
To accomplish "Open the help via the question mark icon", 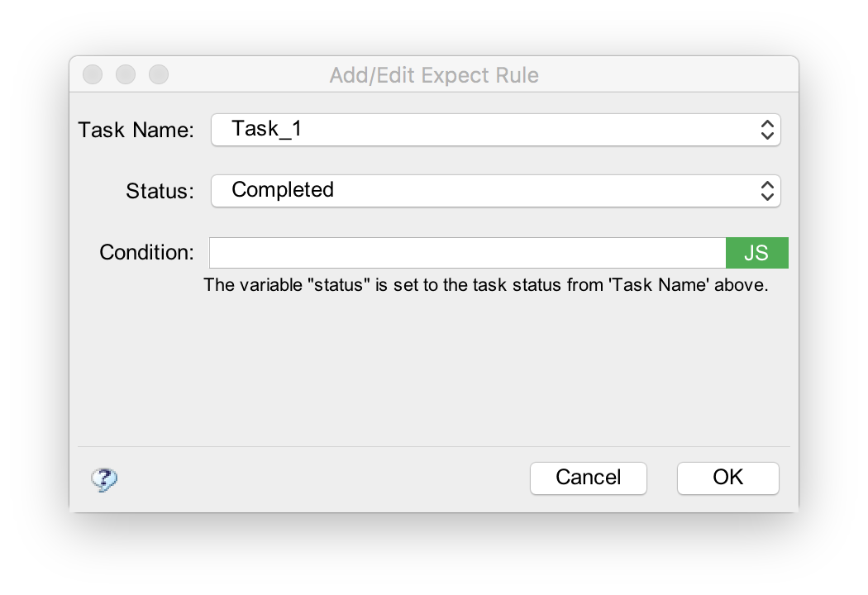I will 103,479.
